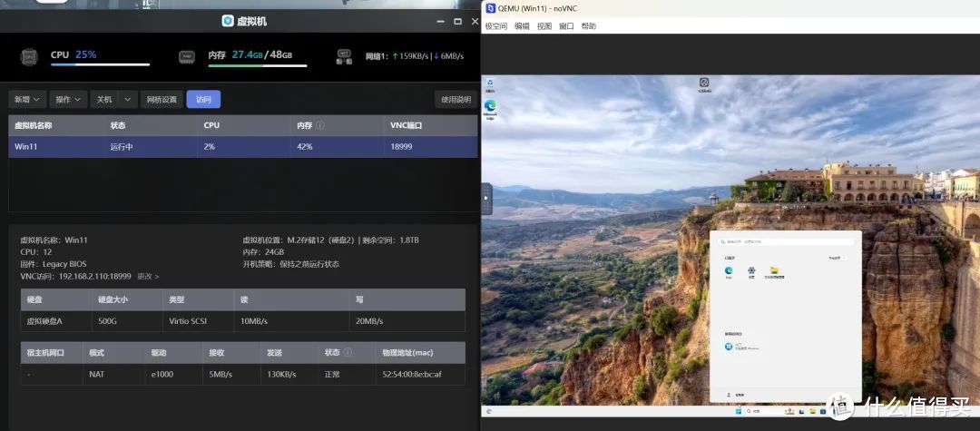Select the Win11 virtual machine row
Viewport: 980px width, 431px height.
[242, 146]
